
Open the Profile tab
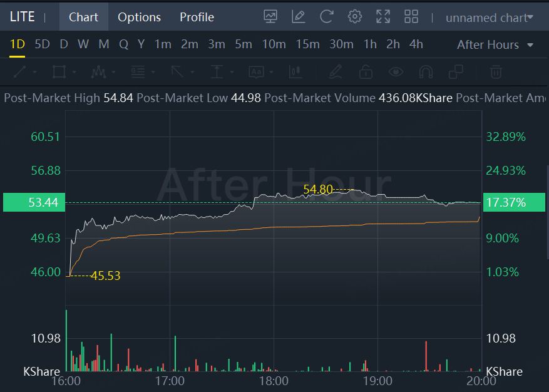pos(197,17)
